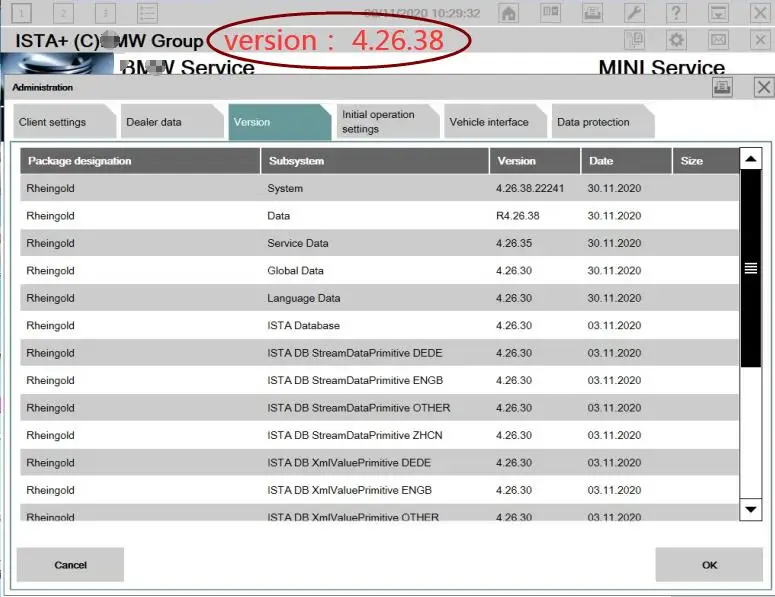Select the Data subsystem row
This screenshot has width=775, height=597.
tap(379, 215)
